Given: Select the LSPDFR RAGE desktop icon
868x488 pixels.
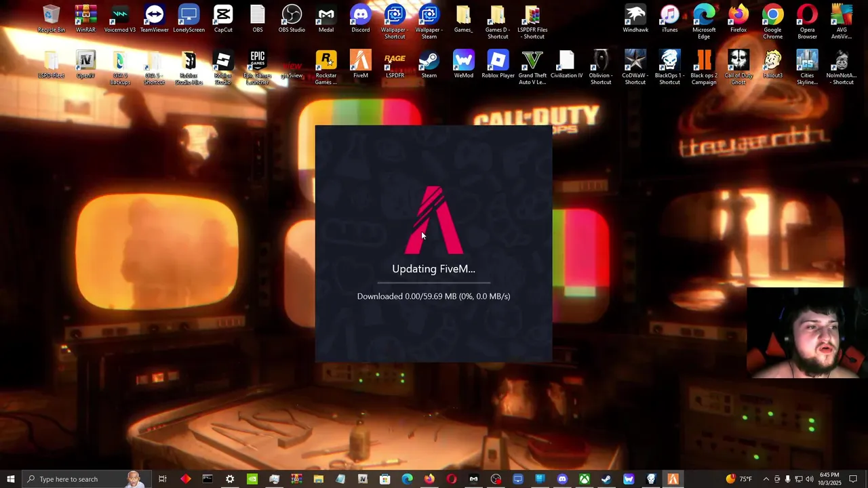Looking at the screenshot, I should point(395,64).
